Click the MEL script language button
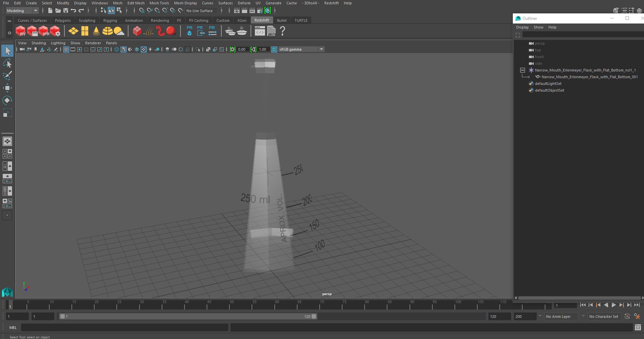 13,328
